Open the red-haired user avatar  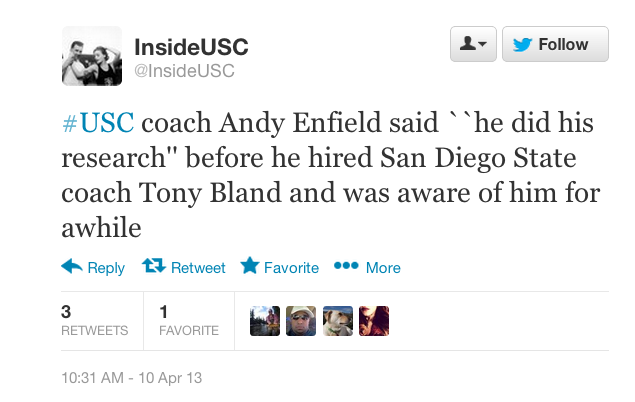tap(373, 320)
